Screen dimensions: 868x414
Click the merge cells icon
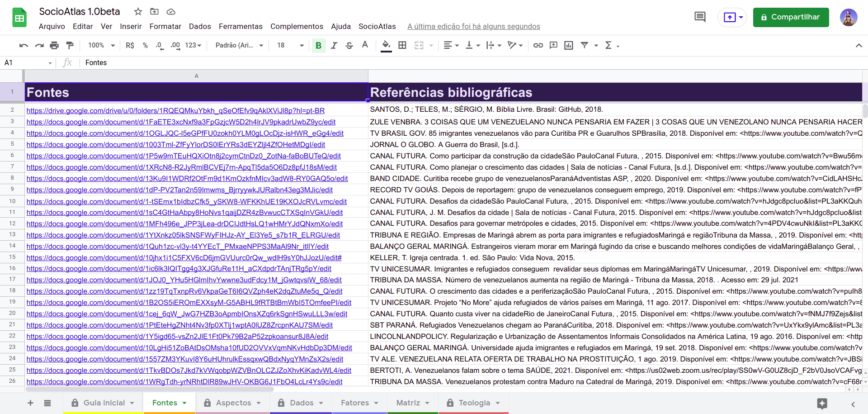click(419, 45)
